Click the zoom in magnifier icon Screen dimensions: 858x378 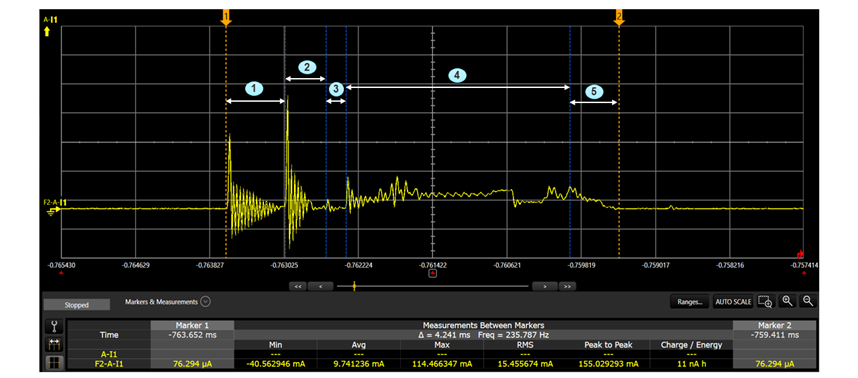tap(787, 301)
